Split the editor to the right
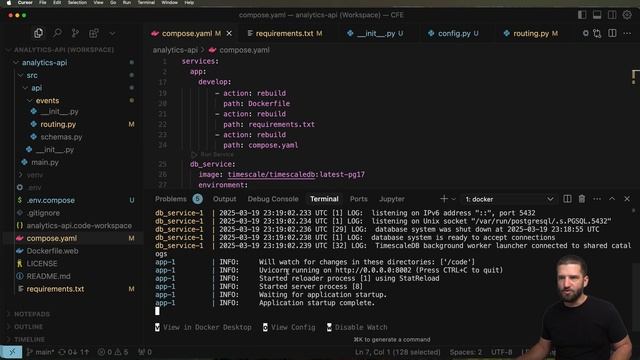 [612, 33]
